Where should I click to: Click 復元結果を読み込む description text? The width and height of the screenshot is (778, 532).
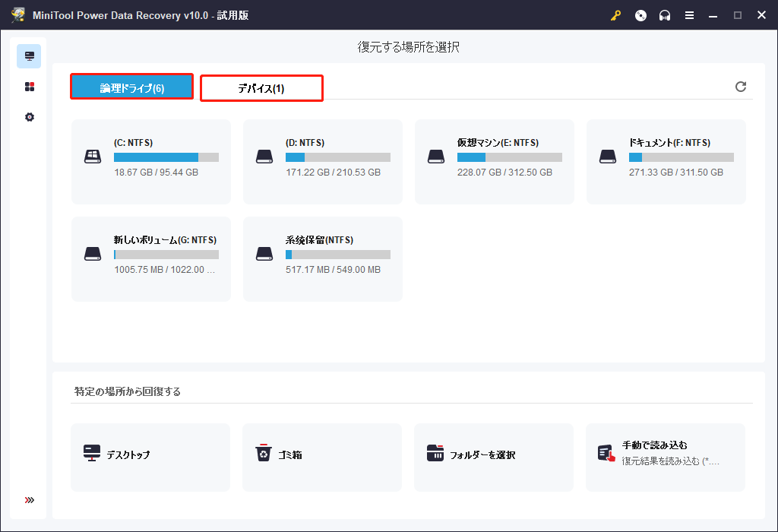[670, 461]
